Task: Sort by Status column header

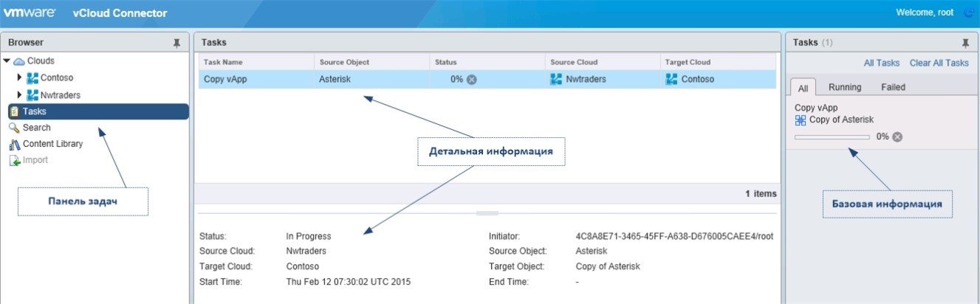Action: pyautogui.click(x=487, y=62)
